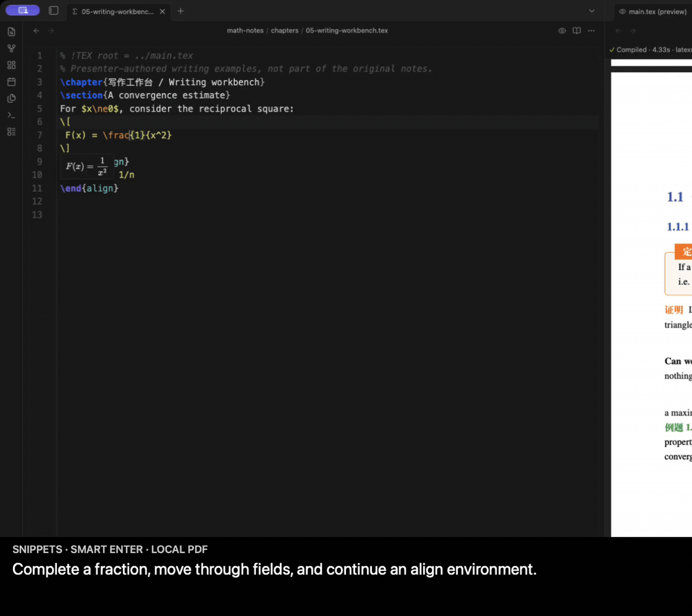Open the calendar sidebar icon
Viewport: 692px width, 616px height.
click(11, 82)
